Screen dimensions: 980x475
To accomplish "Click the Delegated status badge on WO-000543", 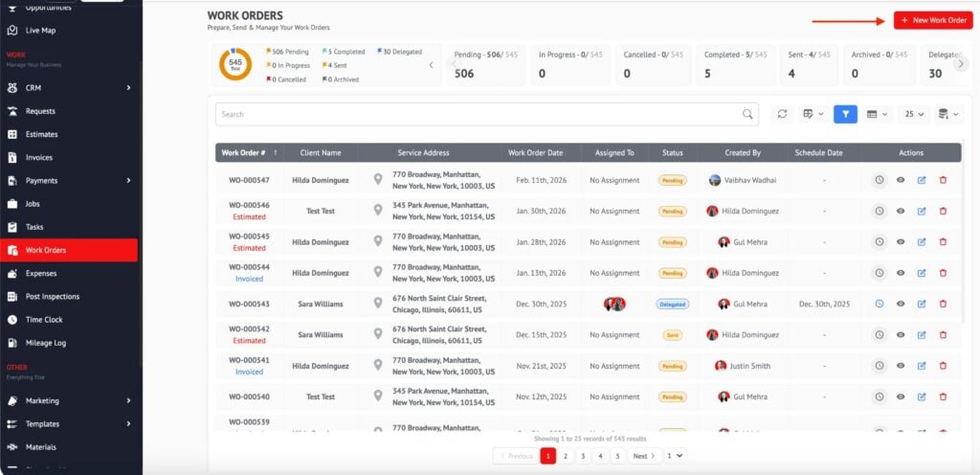I will [673, 305].
